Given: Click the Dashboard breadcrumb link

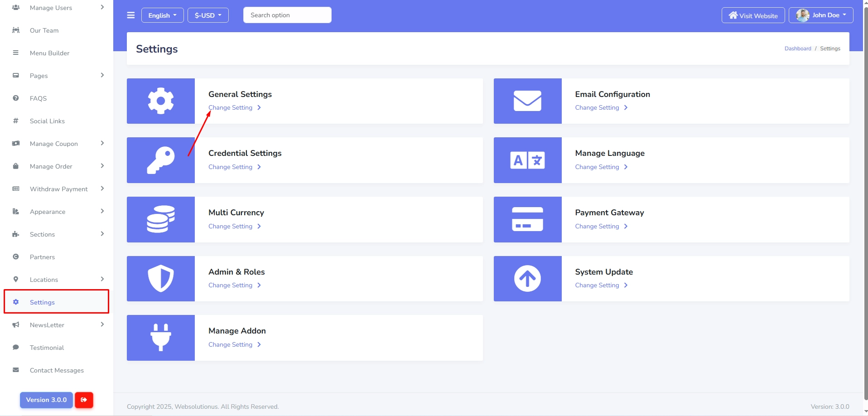Looking at the screenshot, I should pos(798,48).
